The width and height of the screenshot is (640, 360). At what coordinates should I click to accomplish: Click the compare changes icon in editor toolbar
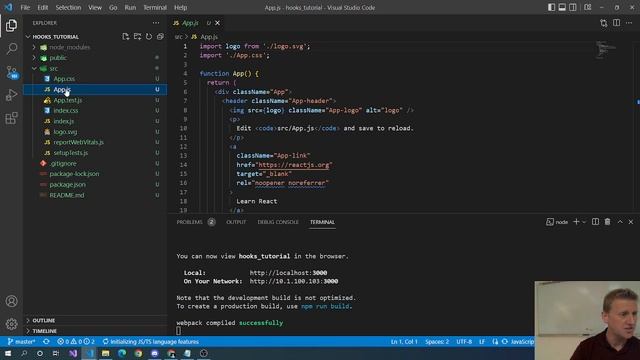(x=604, y=23)
